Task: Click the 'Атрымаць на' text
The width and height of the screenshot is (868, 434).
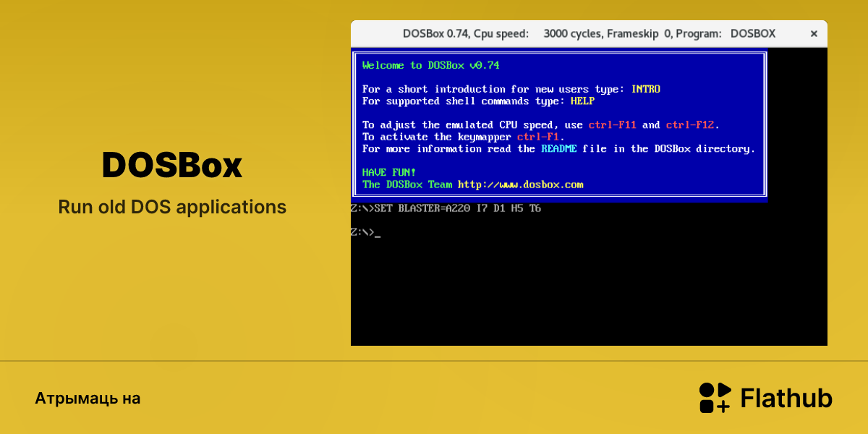Action: tap(88, 399)
